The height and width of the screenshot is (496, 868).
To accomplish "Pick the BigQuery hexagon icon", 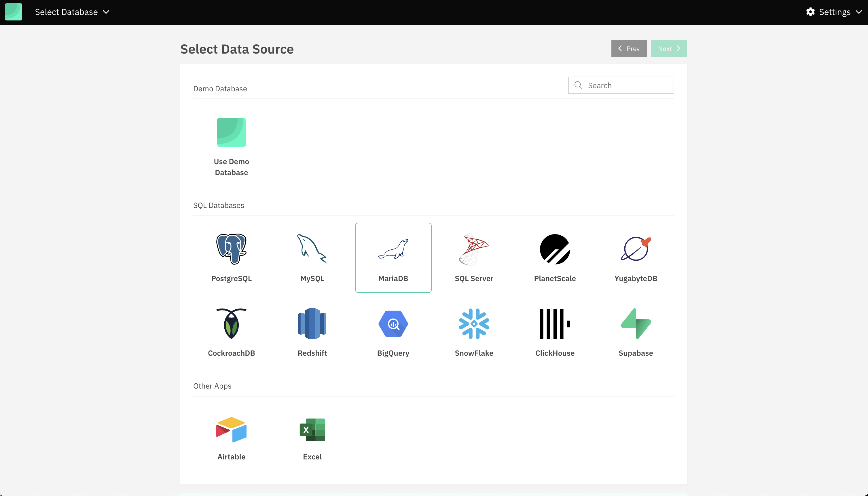I will (x=393, y=324).
